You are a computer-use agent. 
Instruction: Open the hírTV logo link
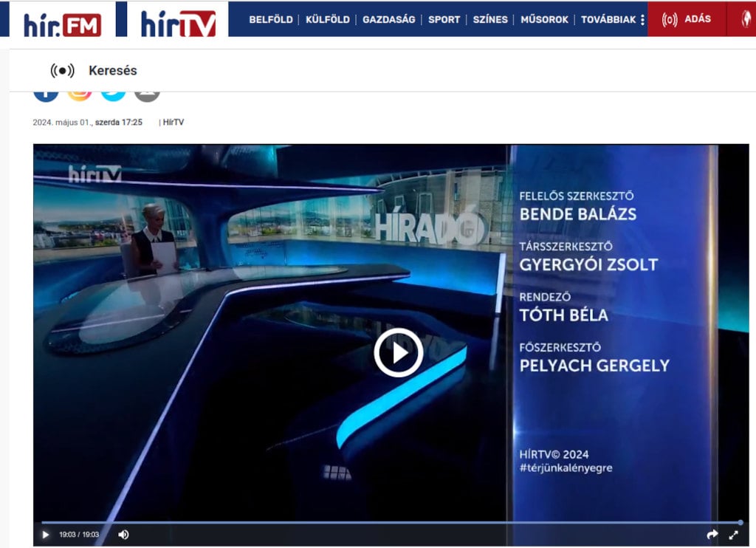[178, 23]
